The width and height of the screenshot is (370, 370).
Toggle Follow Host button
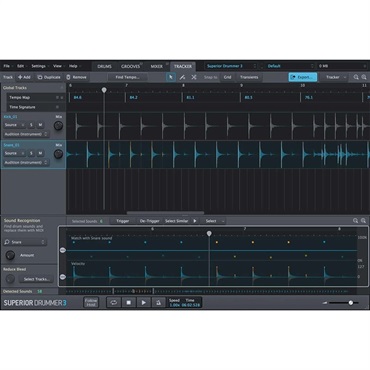(x=91, y=302)
